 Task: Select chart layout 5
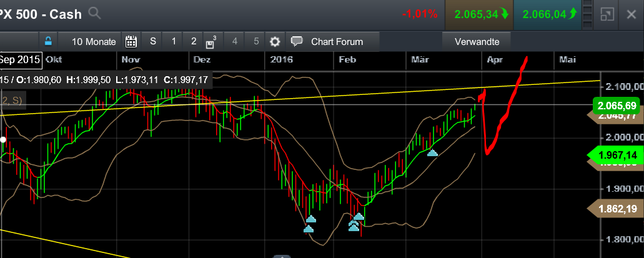[x=256, y=41]
